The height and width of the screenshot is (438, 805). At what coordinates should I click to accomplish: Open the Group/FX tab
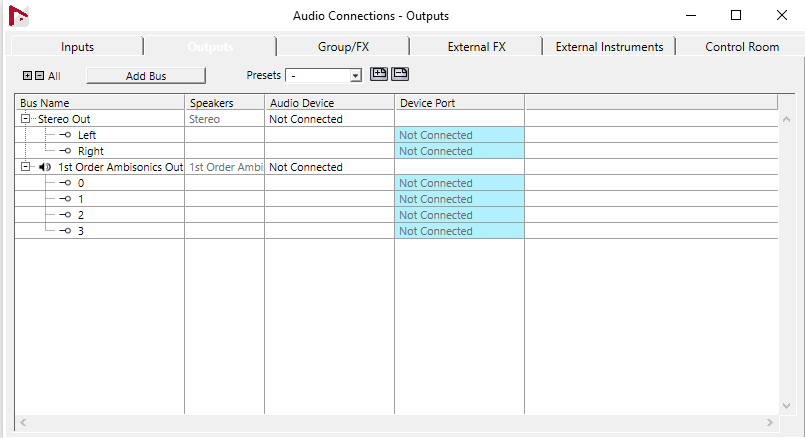tap(343, 47)
